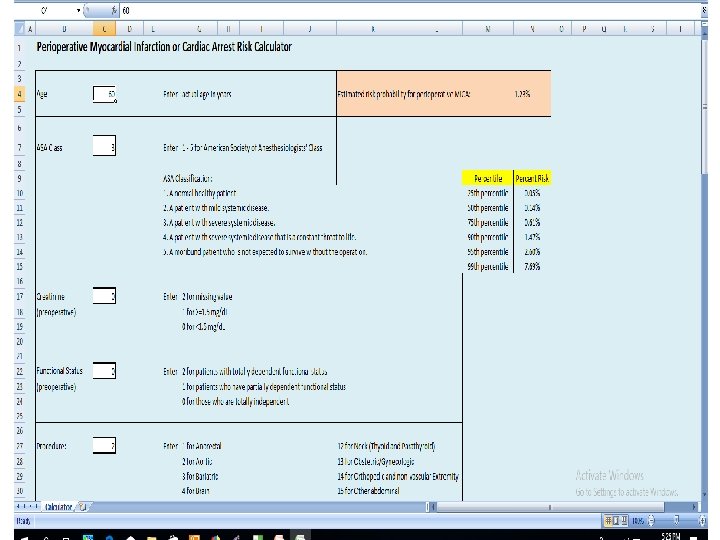Switch to Normal view in status bar
Viewport: 720px width, 540px height.
tap(608, 521)
